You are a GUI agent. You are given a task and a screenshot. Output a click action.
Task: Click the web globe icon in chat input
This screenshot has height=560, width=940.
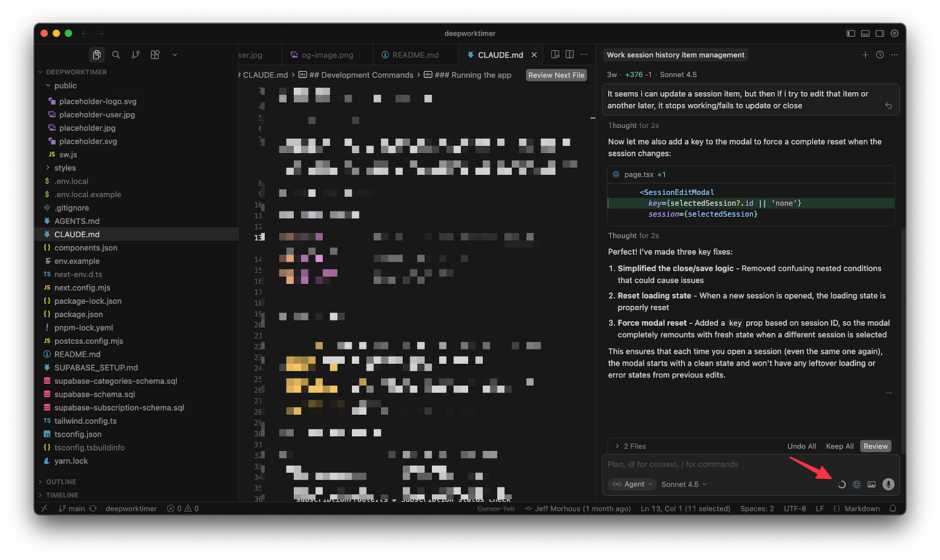pos(857,485)
